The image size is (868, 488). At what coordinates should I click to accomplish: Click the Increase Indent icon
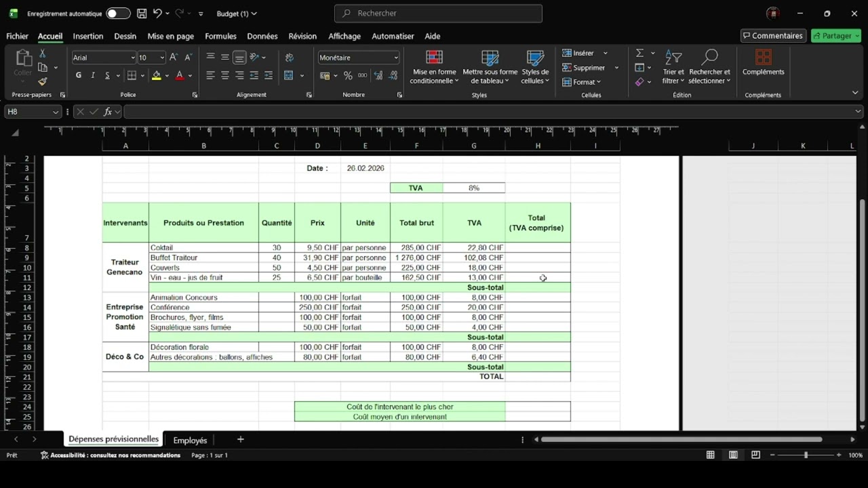coord(269,76)
